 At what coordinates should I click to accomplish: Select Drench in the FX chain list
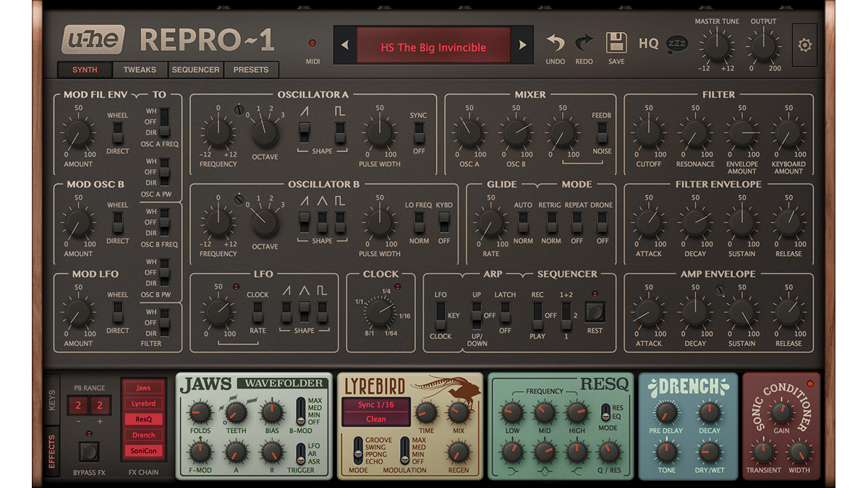[x=143, y=435]
